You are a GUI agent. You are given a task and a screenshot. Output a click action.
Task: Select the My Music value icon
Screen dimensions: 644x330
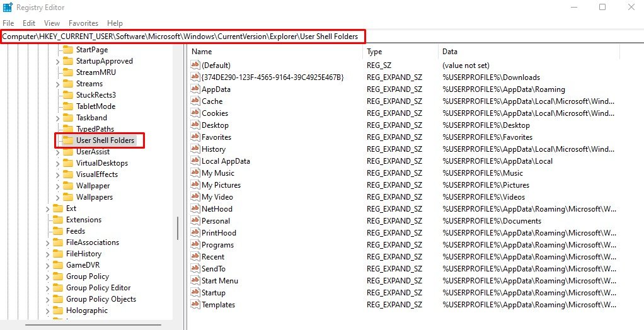point(195,173)
